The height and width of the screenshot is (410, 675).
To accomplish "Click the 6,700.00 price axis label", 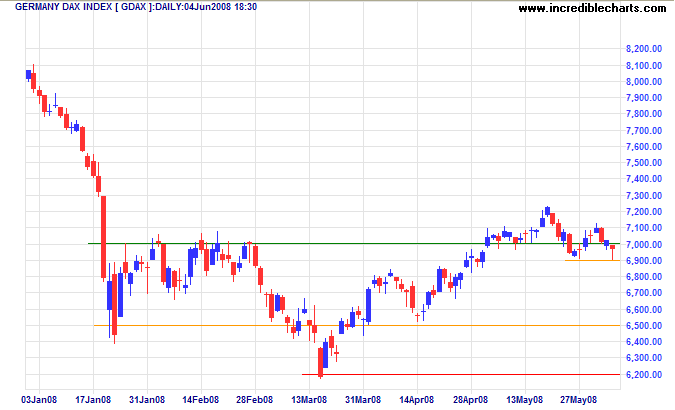I will (x=644, y=293).
